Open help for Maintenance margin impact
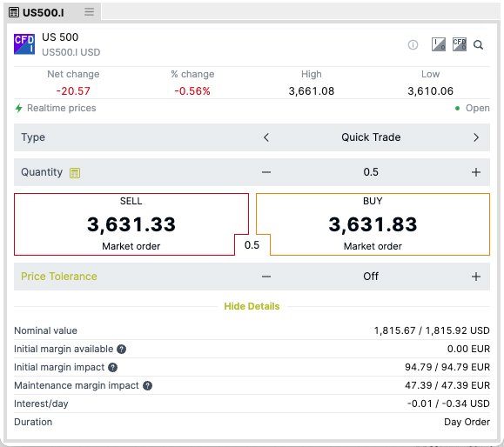This screenshot has height=447, width=504. click(x=147, y=385)
